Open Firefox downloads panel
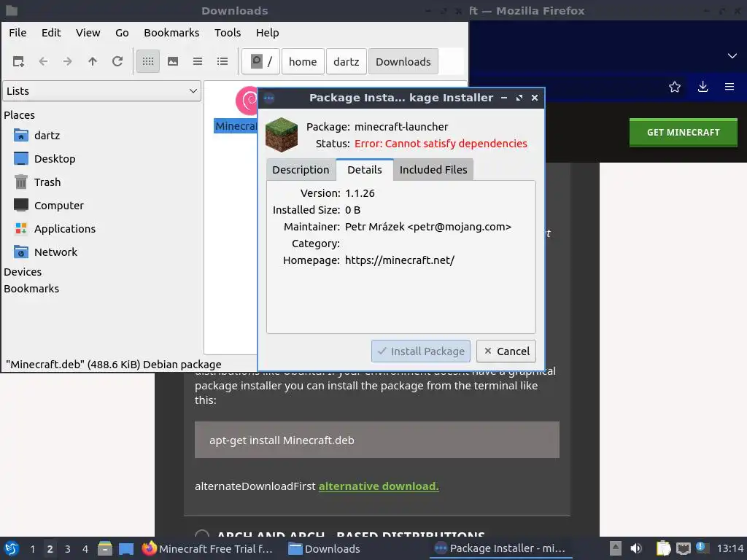Viewport: 747px width, 560px height. pyautogui.click(x=703, y=87)
